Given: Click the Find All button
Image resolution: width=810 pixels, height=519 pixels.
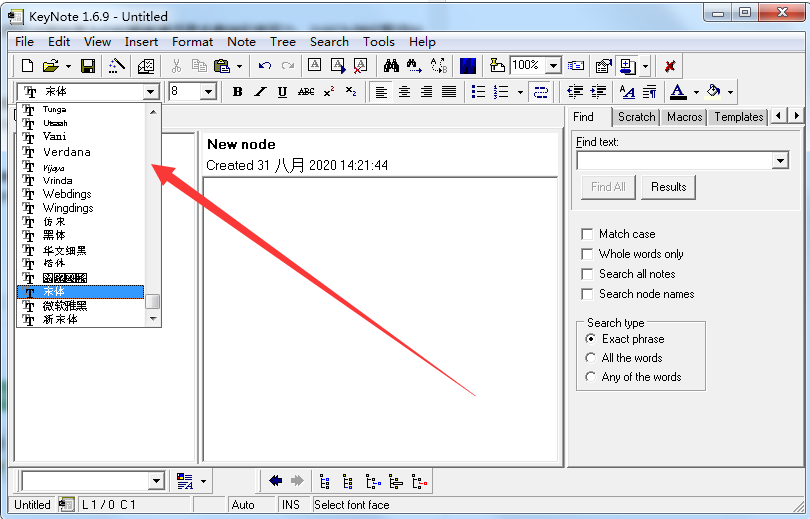Looking at the screenshot, I should click(x=608, y=187).
